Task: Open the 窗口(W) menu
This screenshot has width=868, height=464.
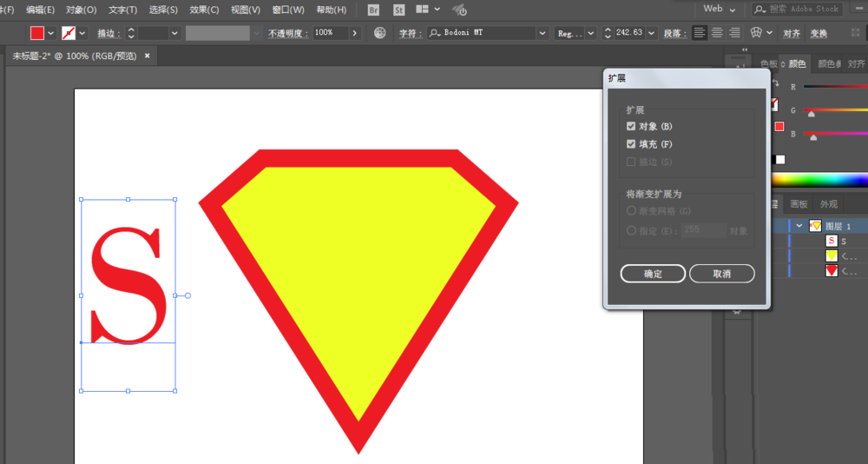Action: point(288,10)
